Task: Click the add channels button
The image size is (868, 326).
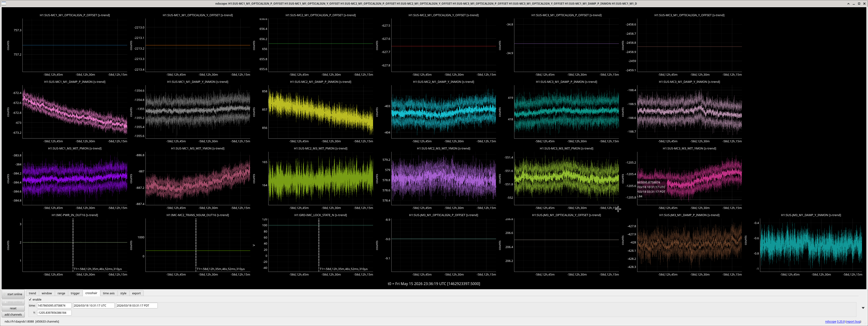Action: (13, 314)
